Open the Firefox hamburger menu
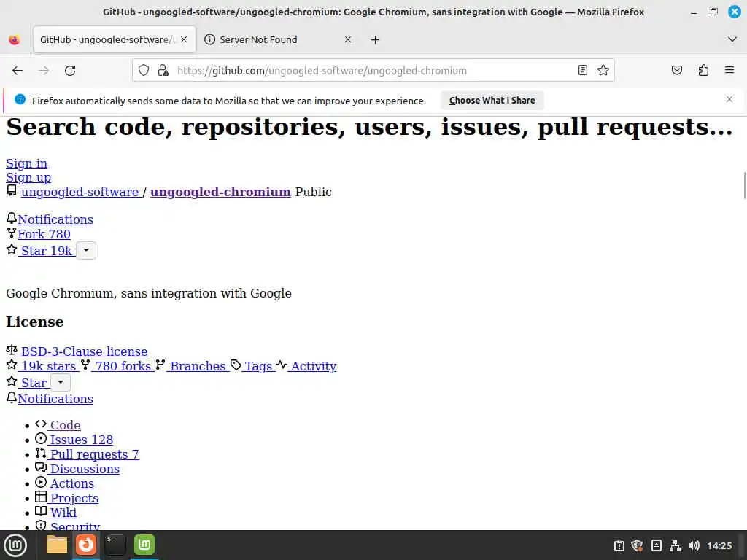Viewport: 747px width, 560px height. click(729, 71)
